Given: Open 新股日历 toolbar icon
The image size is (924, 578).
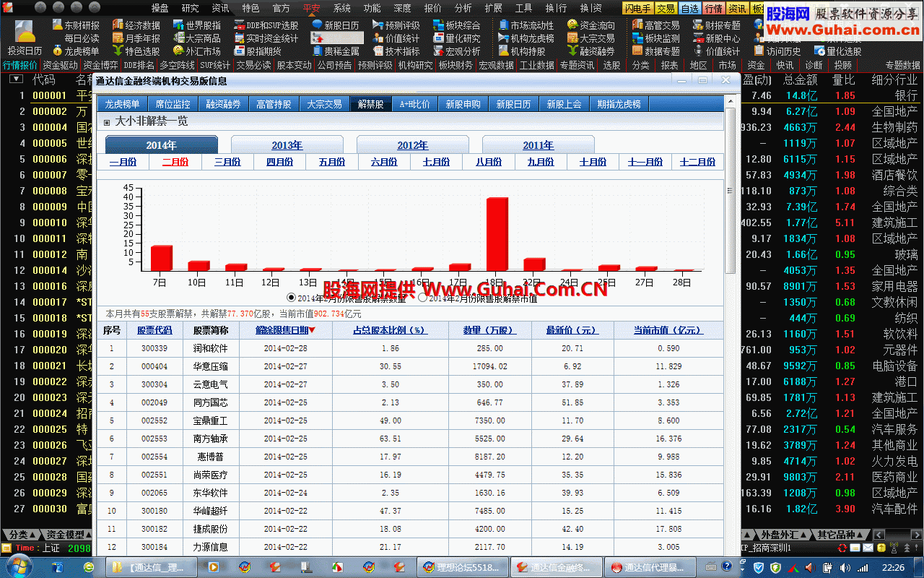Looking at the screenshot, I should (336, 25).
